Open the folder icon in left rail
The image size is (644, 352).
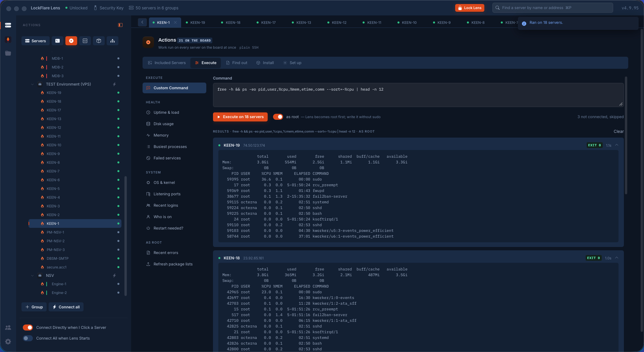(x=8, y=53)
